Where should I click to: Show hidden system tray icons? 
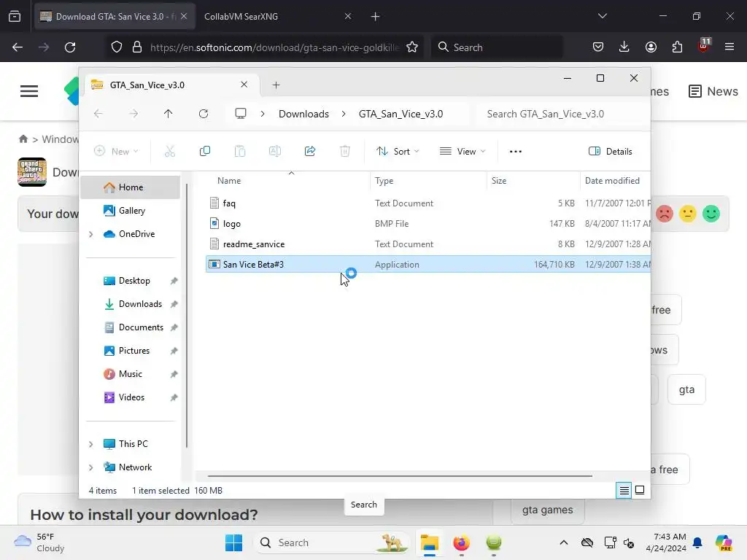(564, 542)
